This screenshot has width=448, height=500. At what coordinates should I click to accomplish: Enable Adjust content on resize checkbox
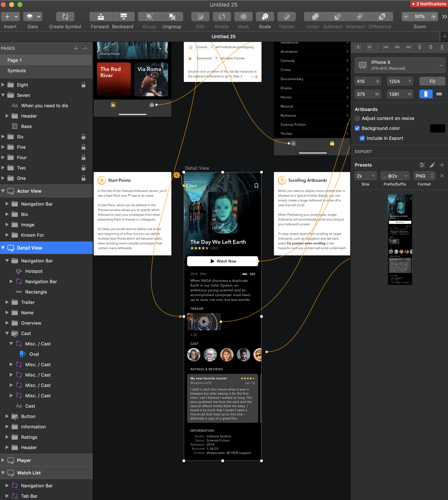coord(357,118)
